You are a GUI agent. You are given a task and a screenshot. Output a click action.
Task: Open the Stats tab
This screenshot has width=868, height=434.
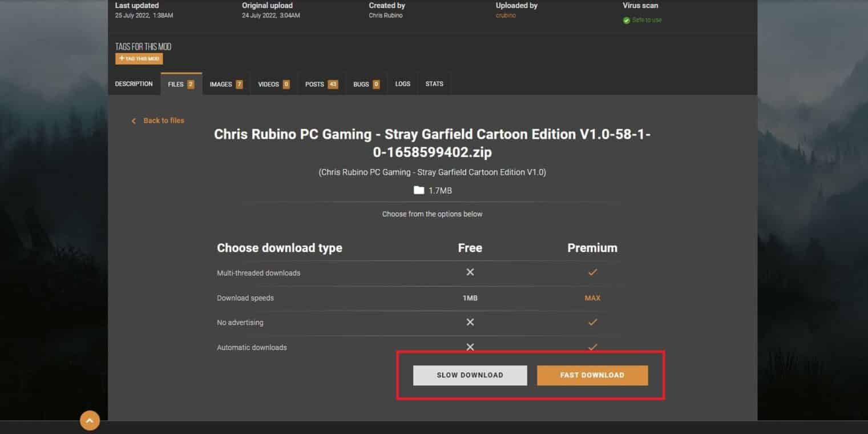click(x=434, y=84)
